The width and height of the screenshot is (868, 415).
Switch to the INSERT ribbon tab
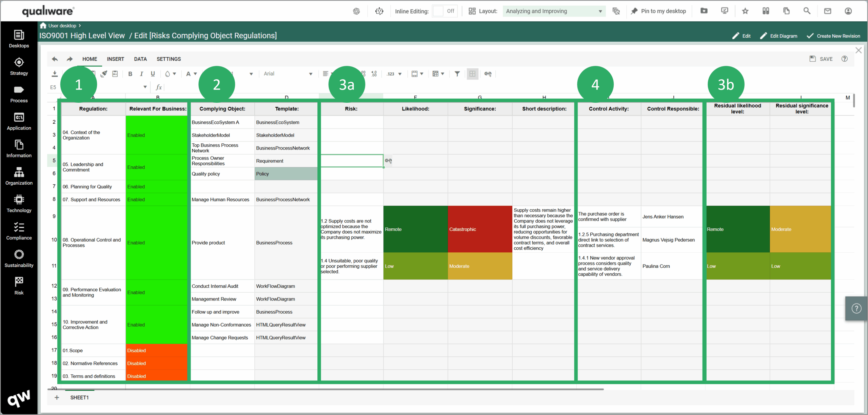click(115, 59)
